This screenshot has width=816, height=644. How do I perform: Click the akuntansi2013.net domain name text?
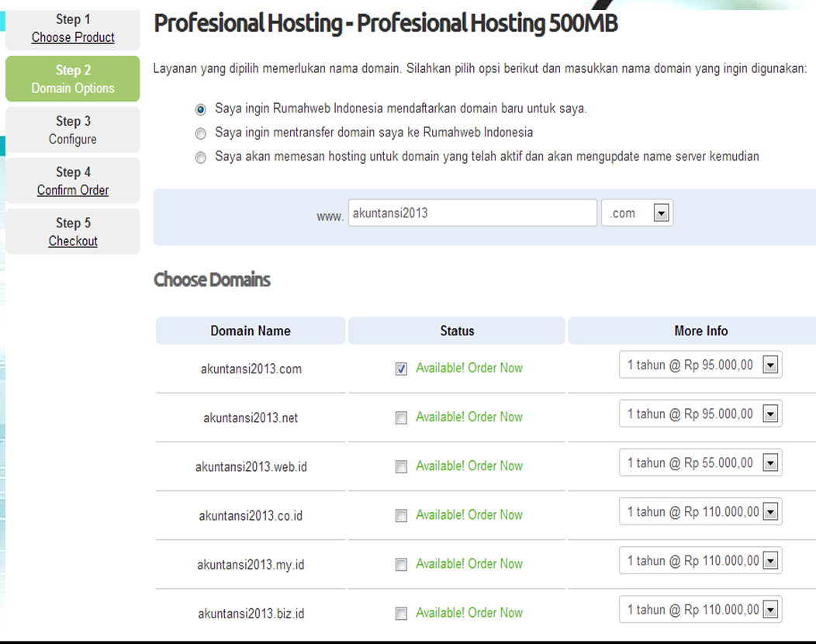pyautogui.click(x=251, y=418)
